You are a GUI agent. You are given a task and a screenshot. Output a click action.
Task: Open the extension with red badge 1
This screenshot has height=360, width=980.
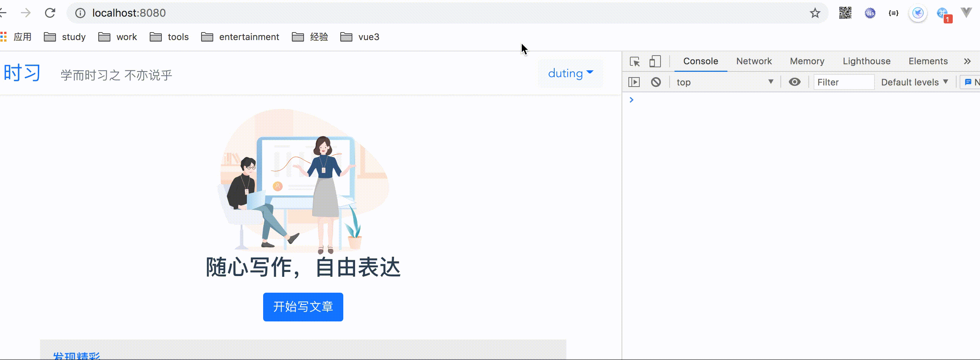pos(944,14)
